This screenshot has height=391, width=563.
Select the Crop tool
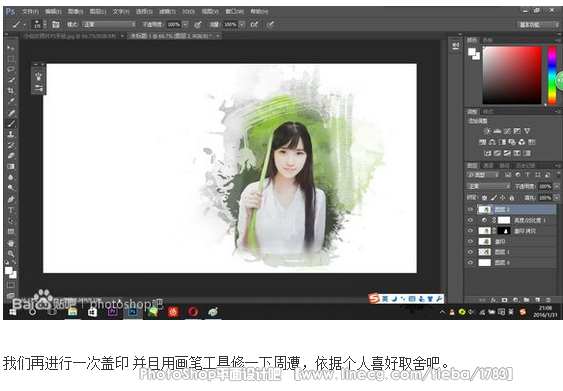pyautogui.click(x=11, y=90)
